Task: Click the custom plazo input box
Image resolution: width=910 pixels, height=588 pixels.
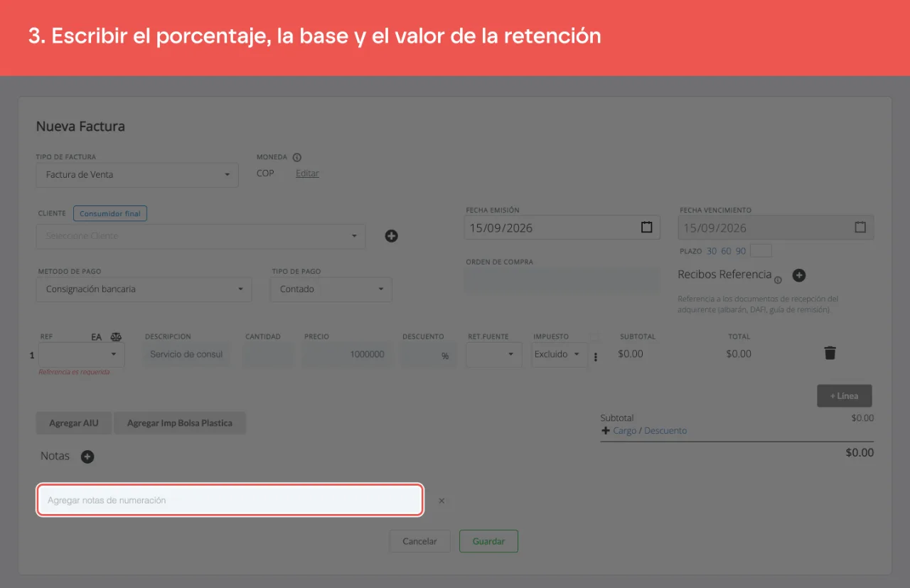Action: pyautogui.click(x=761, y=251)
